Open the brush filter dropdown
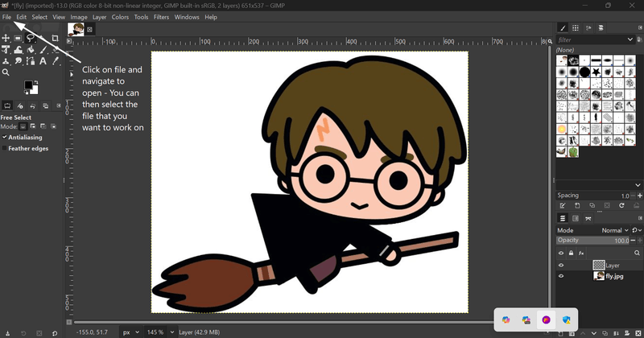The image size is (644, 338). pos(630,39)
